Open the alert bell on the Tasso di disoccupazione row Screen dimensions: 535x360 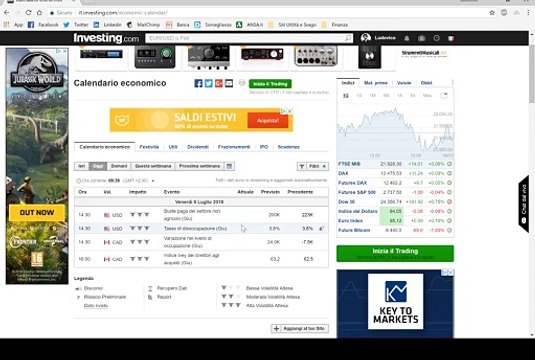pos(321,229)
